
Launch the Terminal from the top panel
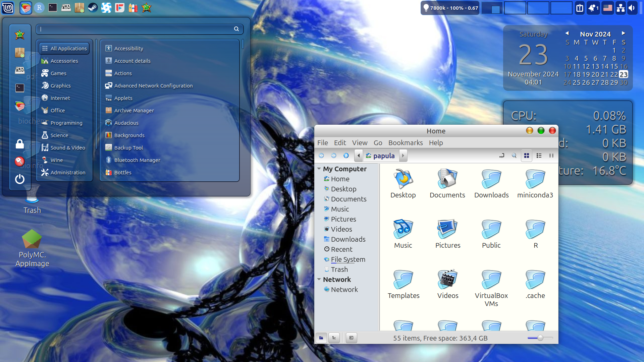tap(53, 7)
